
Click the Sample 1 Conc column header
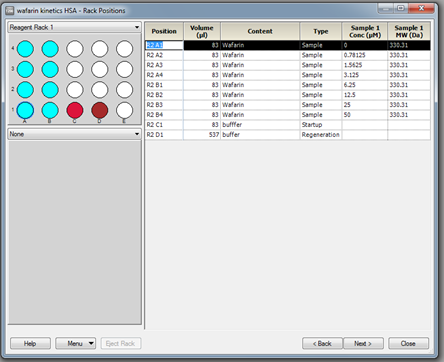pyautogui.click(x=365, y=31)
